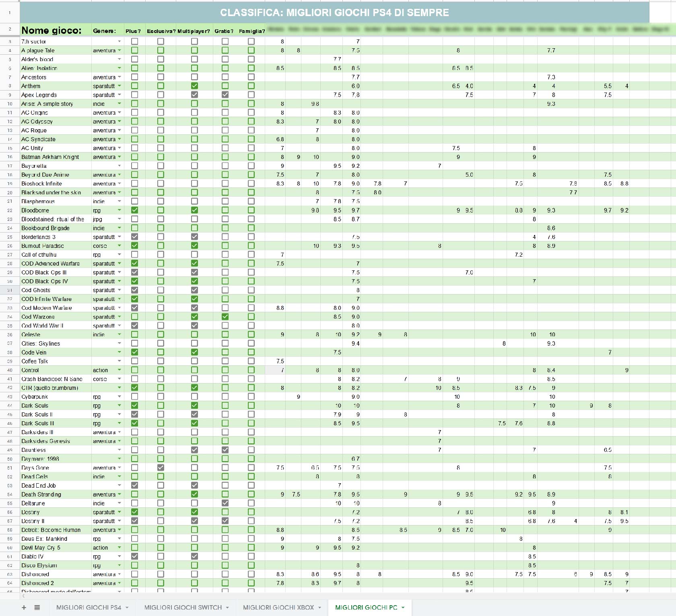The height and width of the screenshot is (616, 676).
Task: Click the scroll-left arrow above the sheet tabs
Action: (x=23, y=596)
